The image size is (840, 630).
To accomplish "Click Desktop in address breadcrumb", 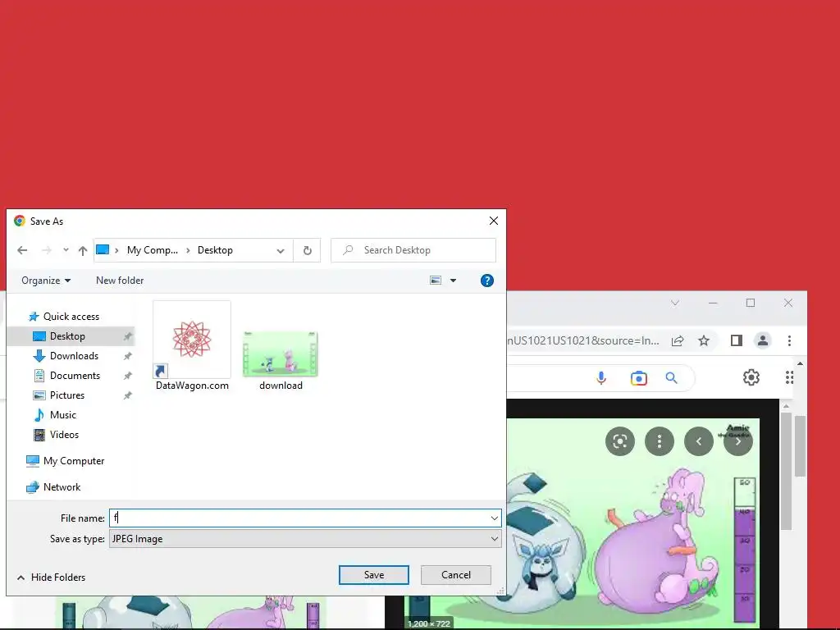I will (x=215, y=250).
